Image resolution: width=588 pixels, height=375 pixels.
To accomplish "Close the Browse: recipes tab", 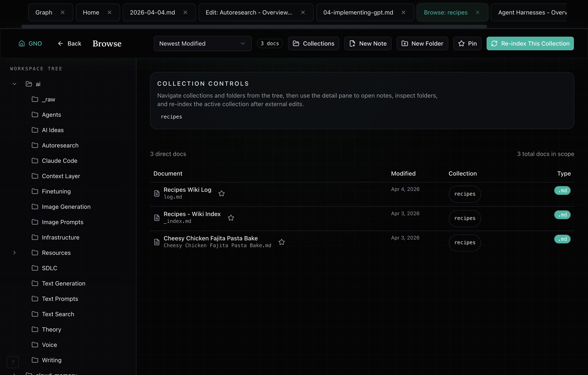I will (x=478, y=12).
